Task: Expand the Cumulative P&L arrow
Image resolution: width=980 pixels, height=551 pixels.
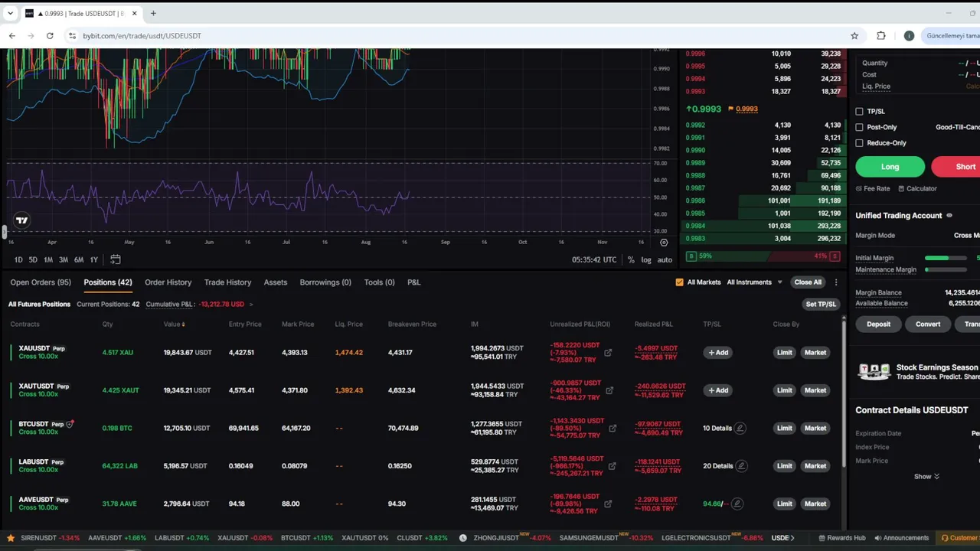Action: [x=251, y=305]
